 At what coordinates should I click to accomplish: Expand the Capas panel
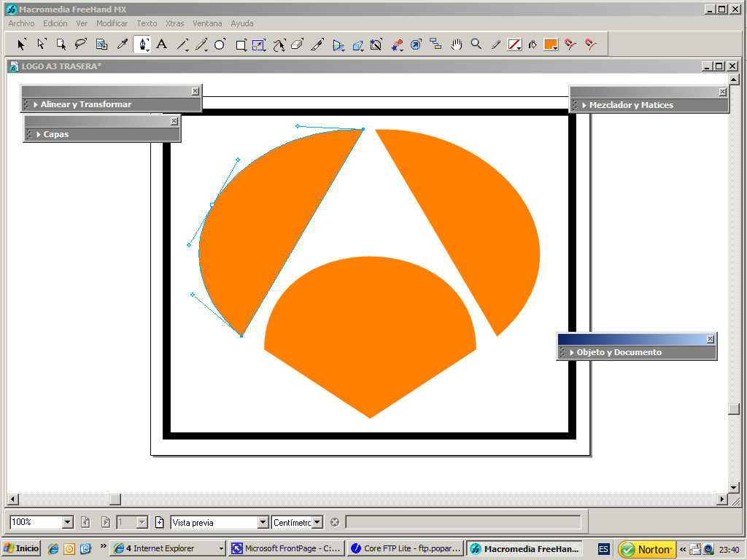point(39,134)
